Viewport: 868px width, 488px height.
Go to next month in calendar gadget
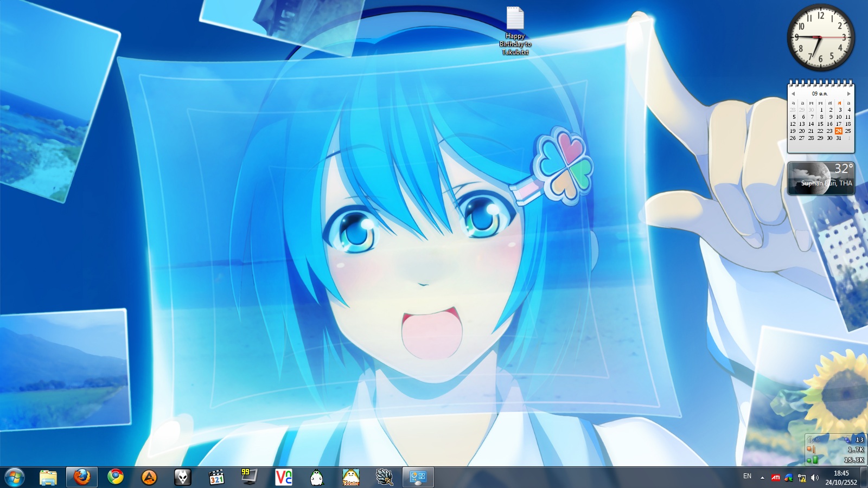[849, 94]
